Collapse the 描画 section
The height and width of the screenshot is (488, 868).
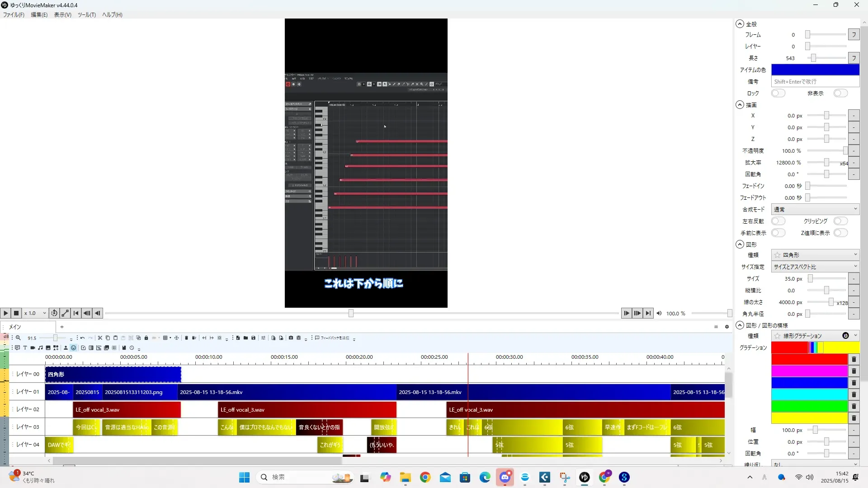740,105
